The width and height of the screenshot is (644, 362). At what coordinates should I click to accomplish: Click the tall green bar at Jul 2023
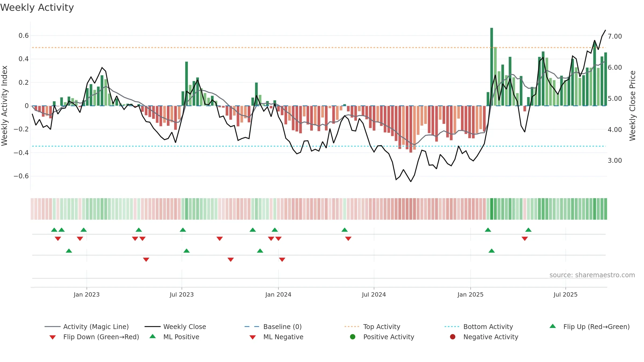click(186, 84)
